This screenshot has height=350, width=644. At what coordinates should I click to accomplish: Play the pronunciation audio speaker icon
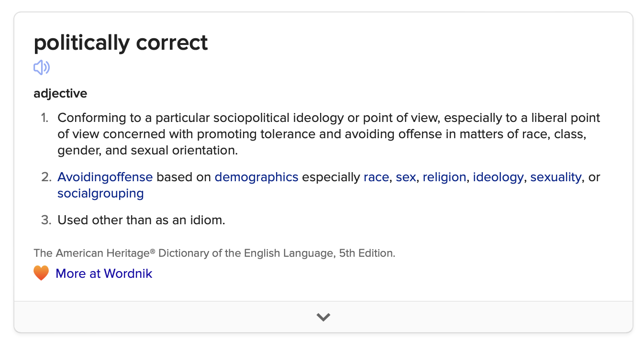point(42,67)
